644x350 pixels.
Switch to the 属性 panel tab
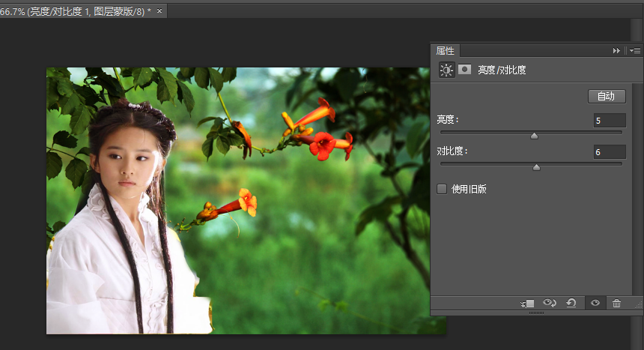pyautogui.click(x=446, y=50)
